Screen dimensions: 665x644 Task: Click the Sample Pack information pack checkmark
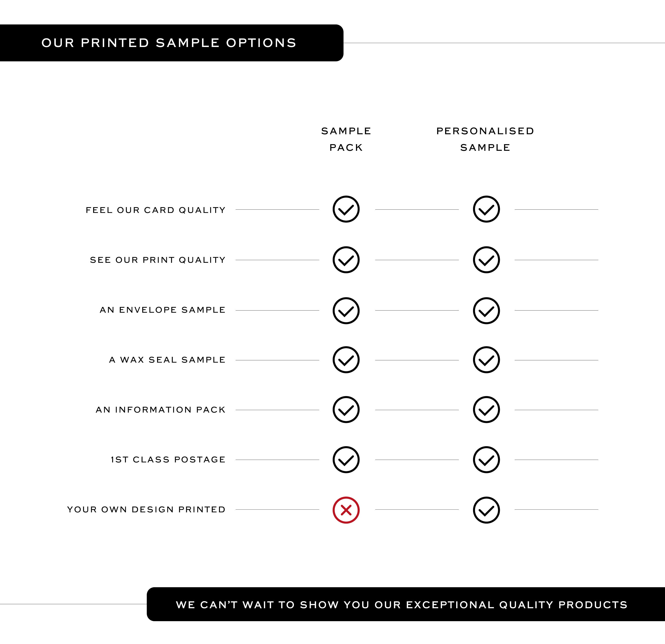pyautogui.click(x=346, y=409)
